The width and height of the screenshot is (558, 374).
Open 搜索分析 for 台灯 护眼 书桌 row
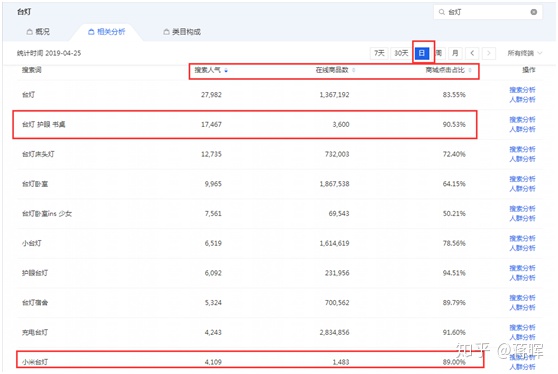pyautogui.click(x=522, y=120)
